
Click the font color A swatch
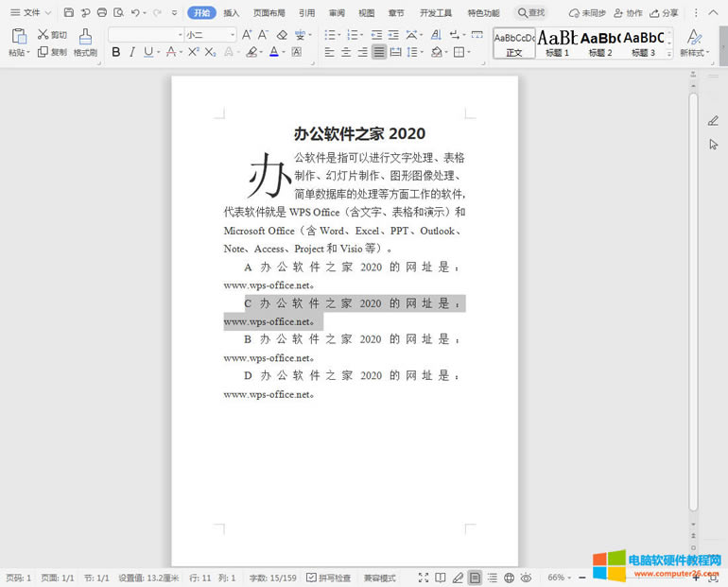[x=273, y=52]
